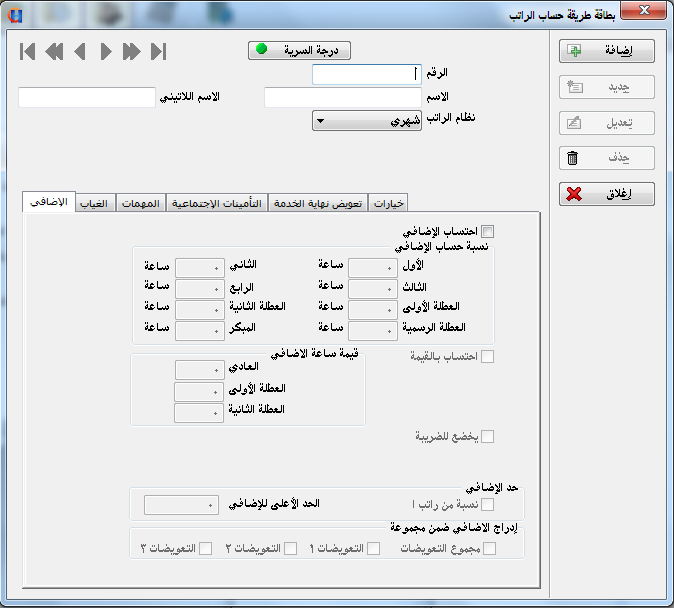This screenshot has height=608, width=674.
Task: Select the تعويض نهاية الخدمة tab
Action: (x=318, y=203)
